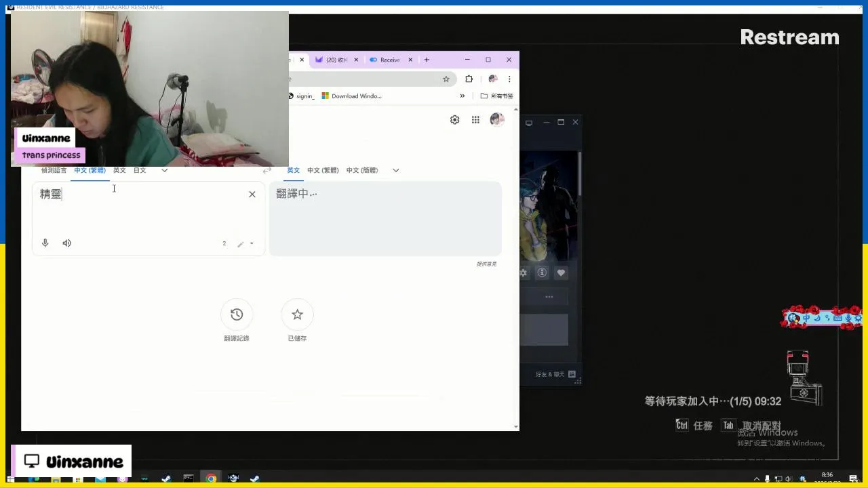Switch to the Receive Chrome tab

(x=391, y=60)
